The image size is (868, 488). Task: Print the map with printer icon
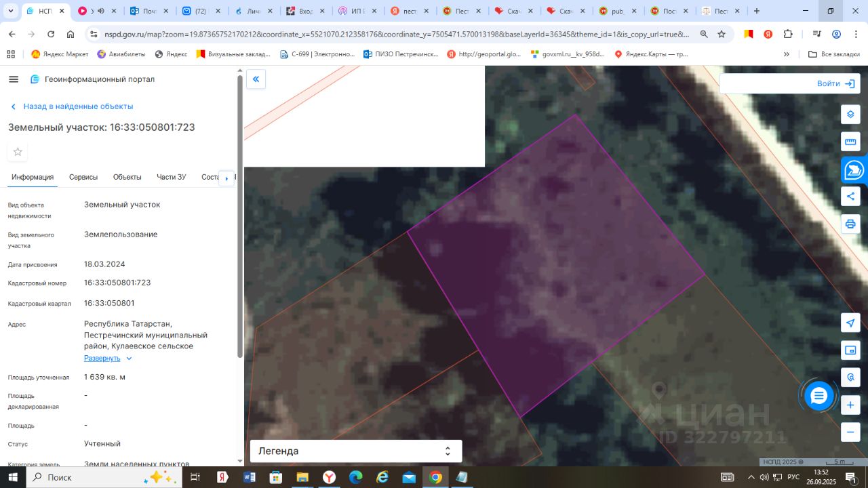pyautogui.click(x=850, y=224)
